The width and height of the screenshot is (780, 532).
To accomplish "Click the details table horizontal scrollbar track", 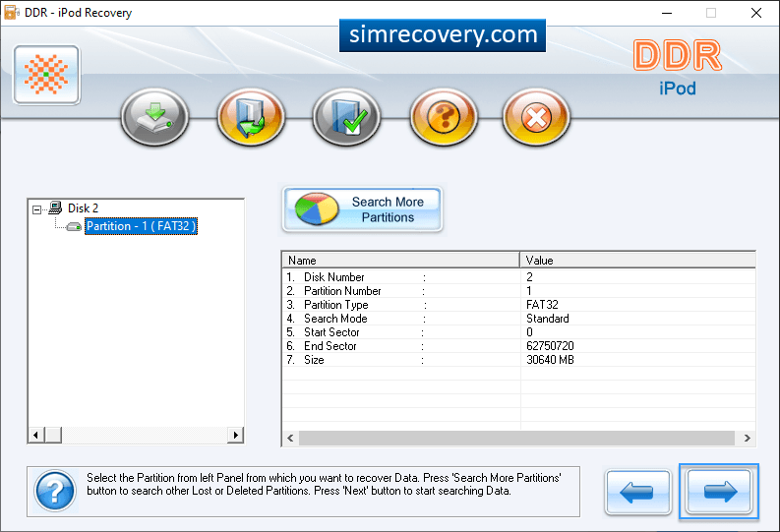I will pyautogui.click(x=516, y=438).
